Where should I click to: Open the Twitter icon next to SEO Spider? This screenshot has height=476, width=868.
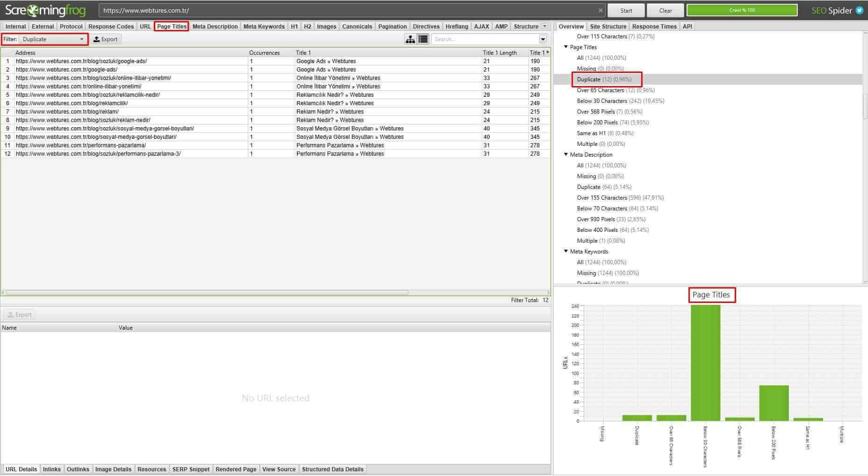click(x=860, y=10)
